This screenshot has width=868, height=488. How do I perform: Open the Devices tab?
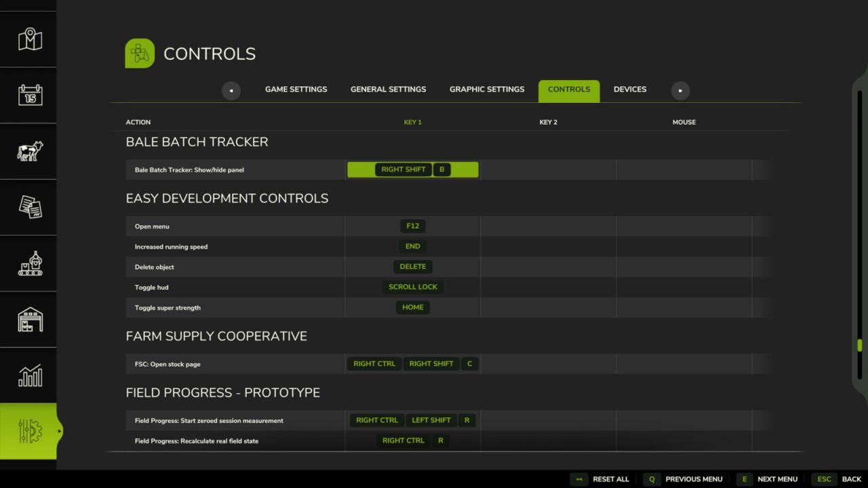click(630, 89)
